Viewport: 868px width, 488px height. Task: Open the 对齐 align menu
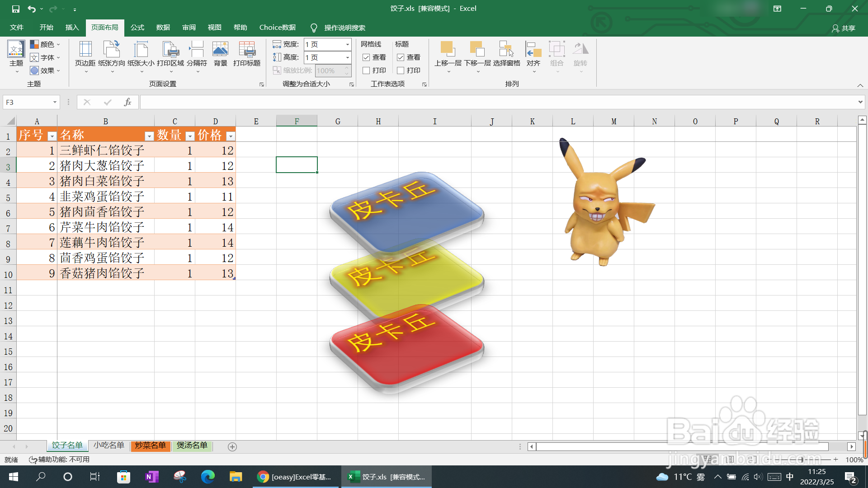point(533,56)
